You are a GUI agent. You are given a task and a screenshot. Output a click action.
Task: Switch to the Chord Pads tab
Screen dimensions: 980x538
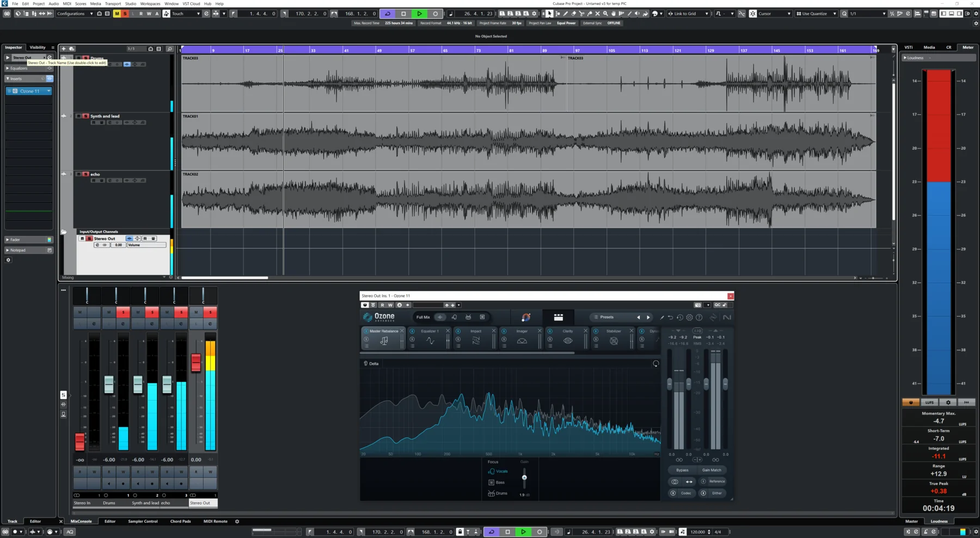click(x=180, y=521)
